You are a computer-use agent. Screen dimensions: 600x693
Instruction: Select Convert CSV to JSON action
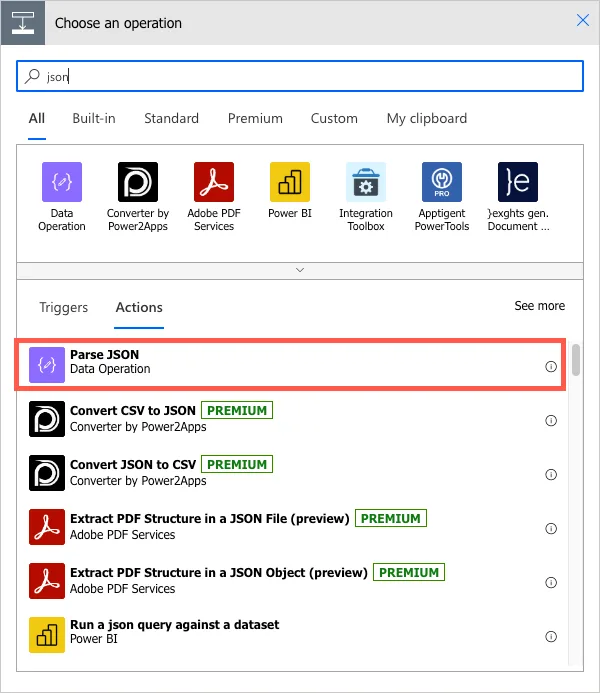(290, 419)
